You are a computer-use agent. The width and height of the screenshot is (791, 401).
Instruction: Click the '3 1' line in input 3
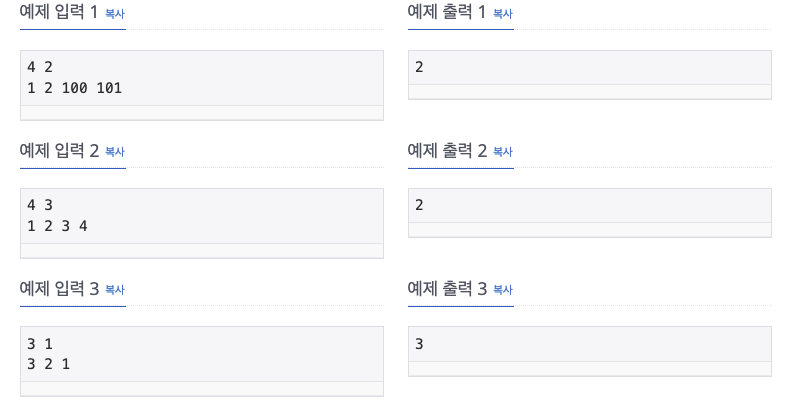pyautogui.click(x=40, y=343)
